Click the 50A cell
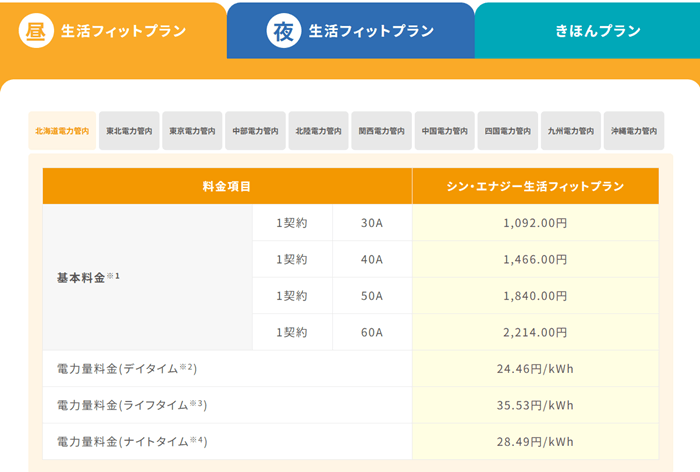 coord(372,296)
